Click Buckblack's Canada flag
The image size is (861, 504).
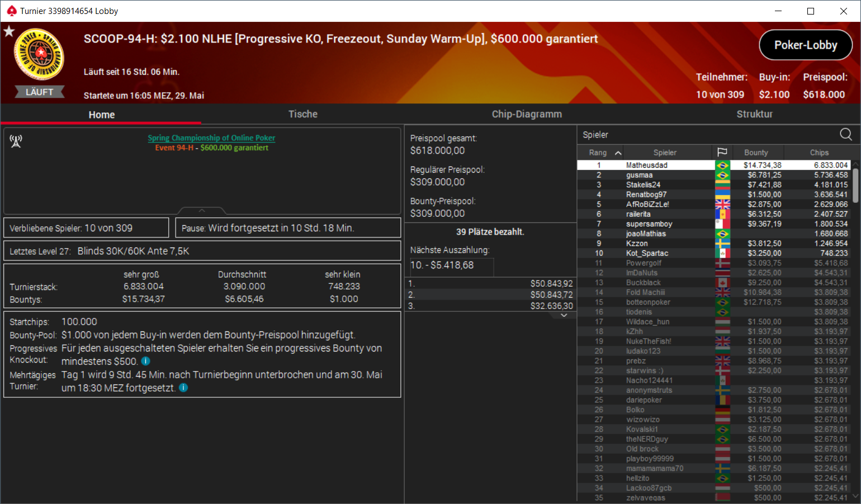723,282
